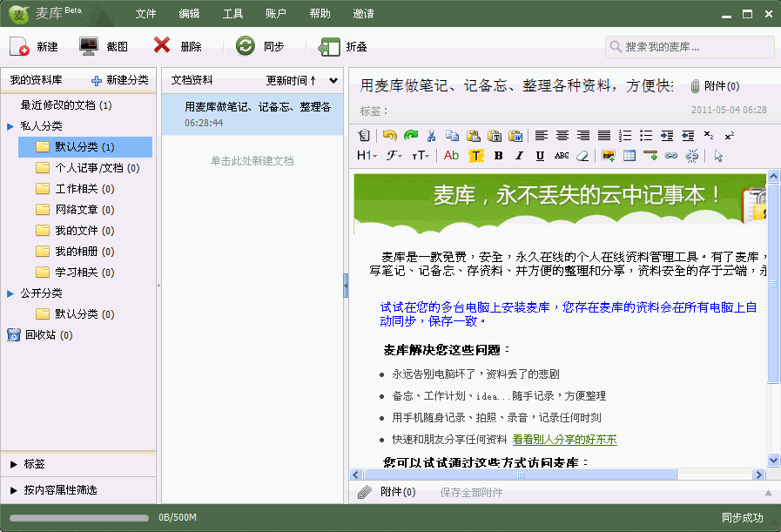This screenshot has width=781, height=532.
Task: Copy selection with copy icon
Action: click(452, 136)
